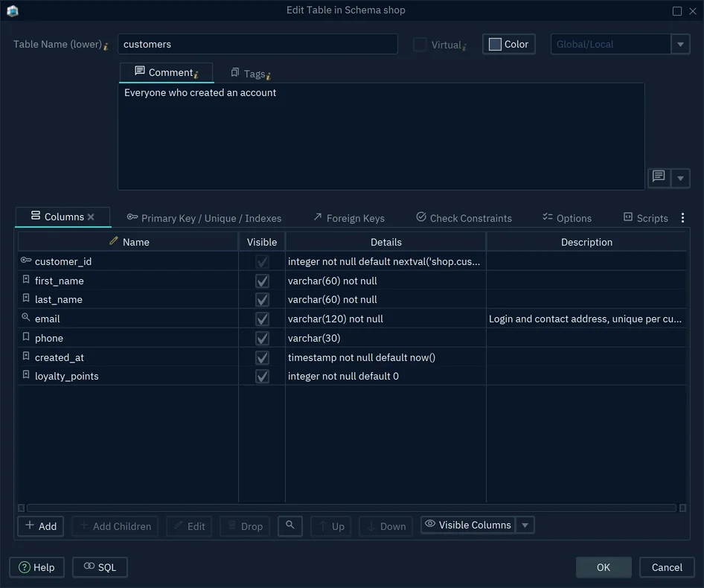This screenshot has width=704, height=588.
Task: Click the pencil icon in Name header
Action: pyautogui.click(x=114, y=241)
